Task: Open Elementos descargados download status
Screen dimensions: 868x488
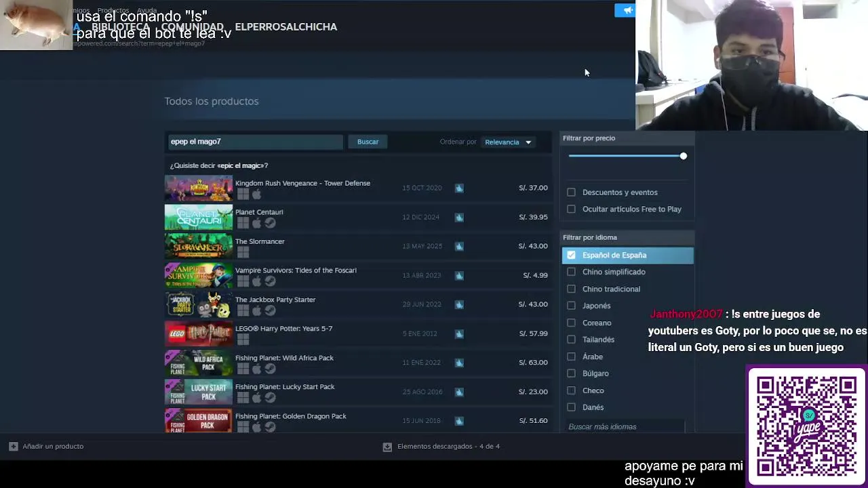Action: (x=441, y=447)
